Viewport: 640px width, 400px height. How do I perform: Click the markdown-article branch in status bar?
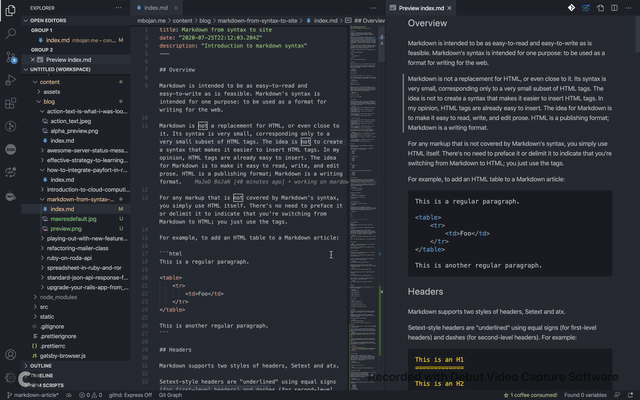click(x=33, y=395)
